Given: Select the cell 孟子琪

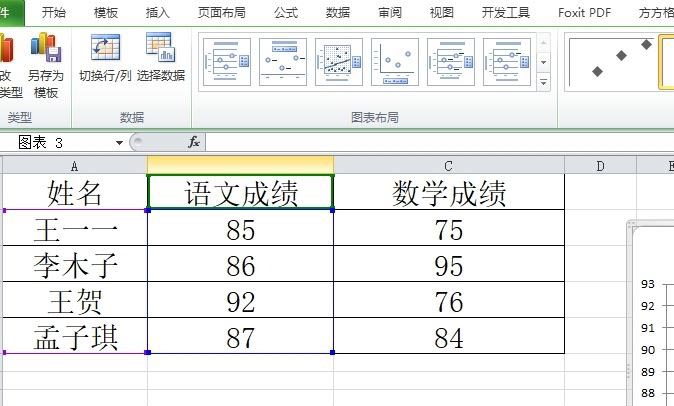Looking at the screenshot, I should 74,336.
